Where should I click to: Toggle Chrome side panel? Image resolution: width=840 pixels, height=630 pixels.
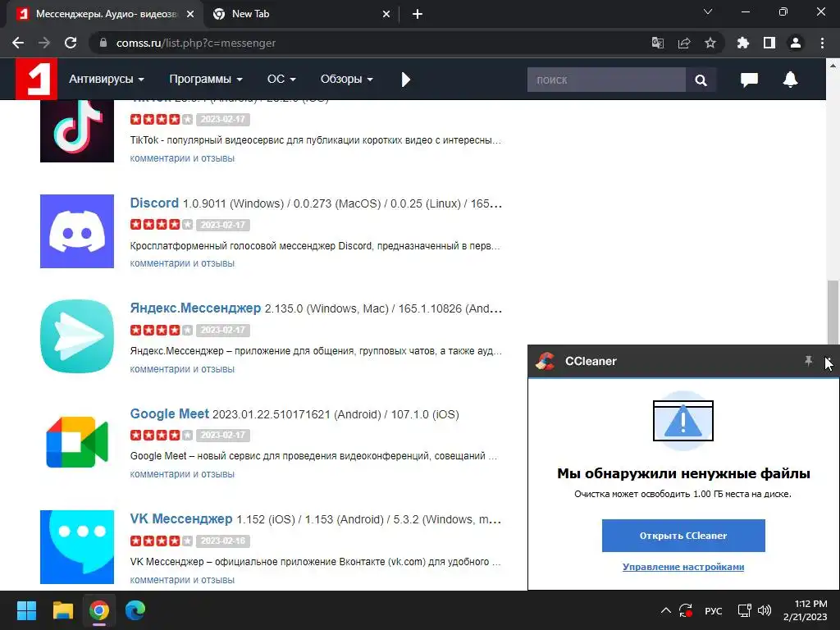tap(769, 43)
